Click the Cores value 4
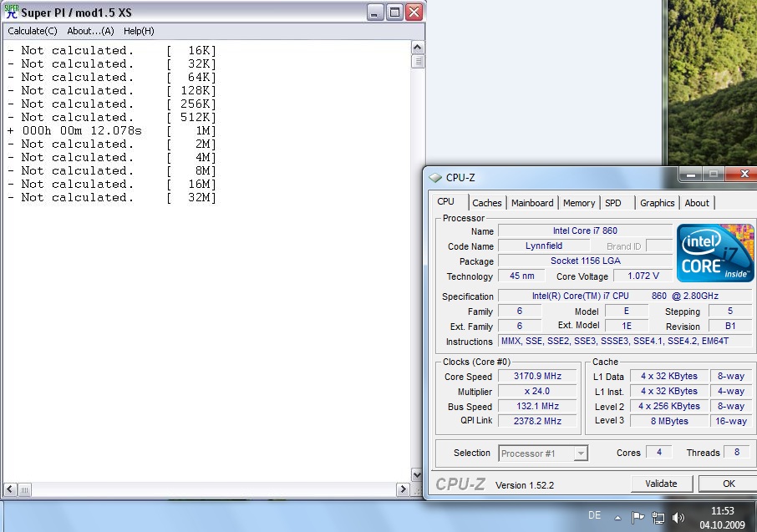Screen dimensions: 757x532 click(659, 452)
